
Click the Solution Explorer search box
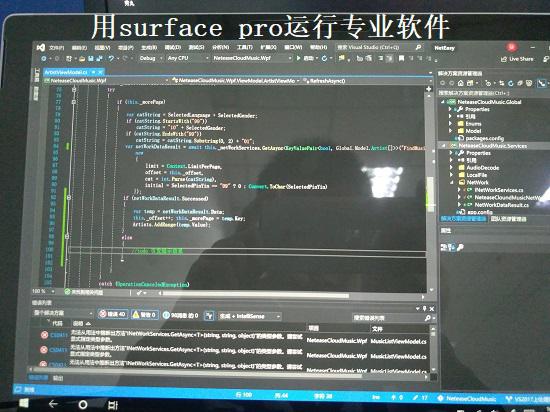click(x=493, y=93)
